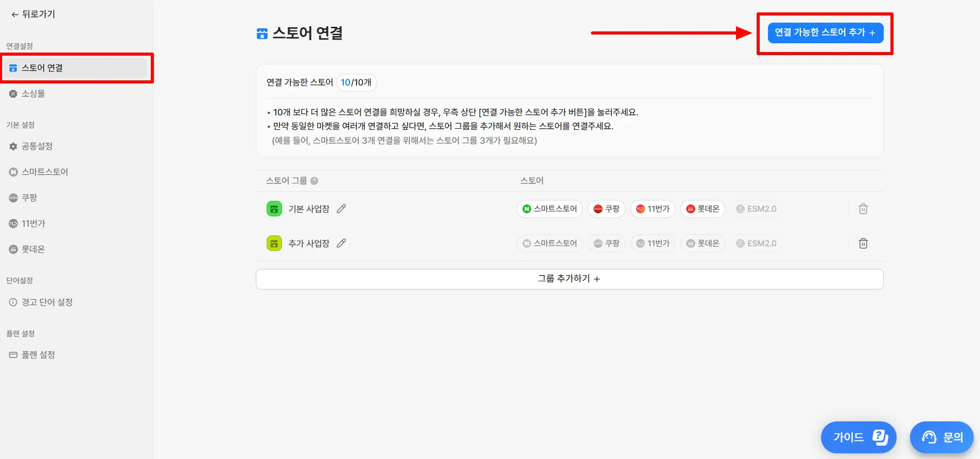
Task: Toggle 11번가 chip in 추가 사업장 row
Action: point(653,243)
